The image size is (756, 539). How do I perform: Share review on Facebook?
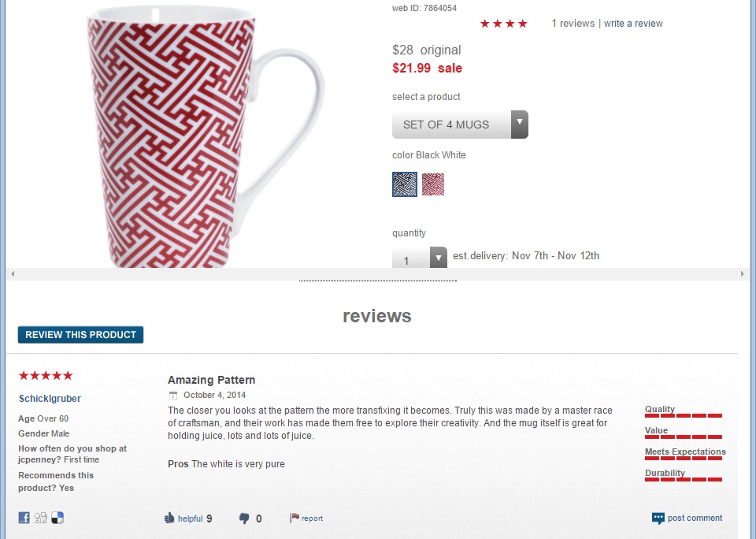point(24,518)
